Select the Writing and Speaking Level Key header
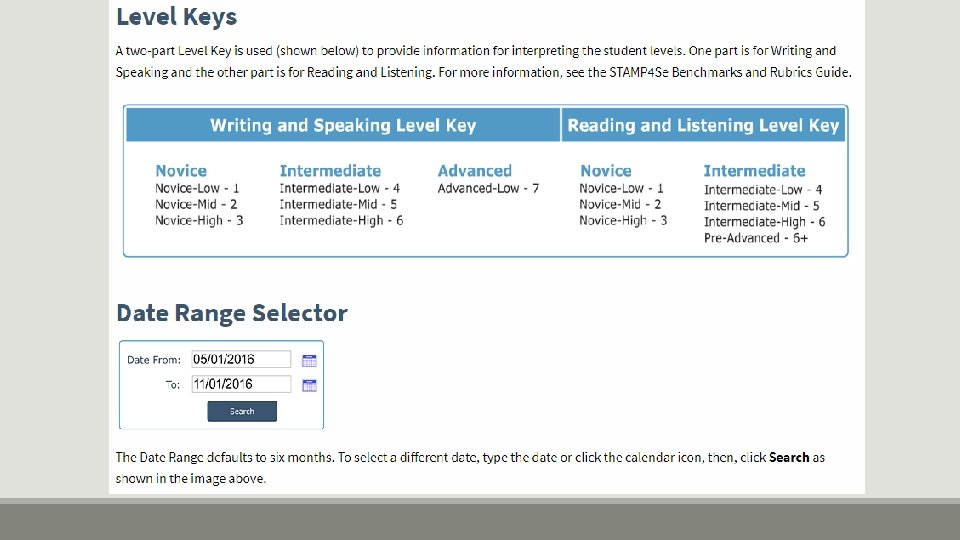The width and height of the screenshot is (960, 540). pos(343,125)
